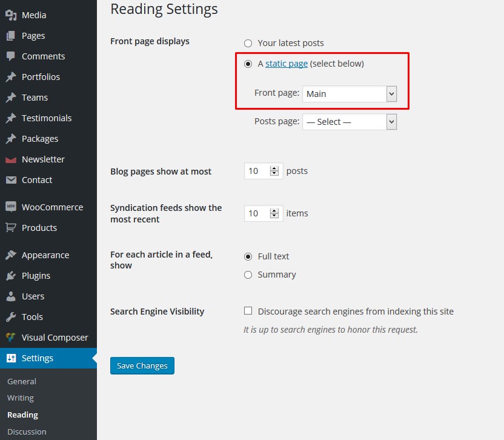504x440 pixels.
Task: Enable discourage search engines checkbox
Action: coord(248,311)
